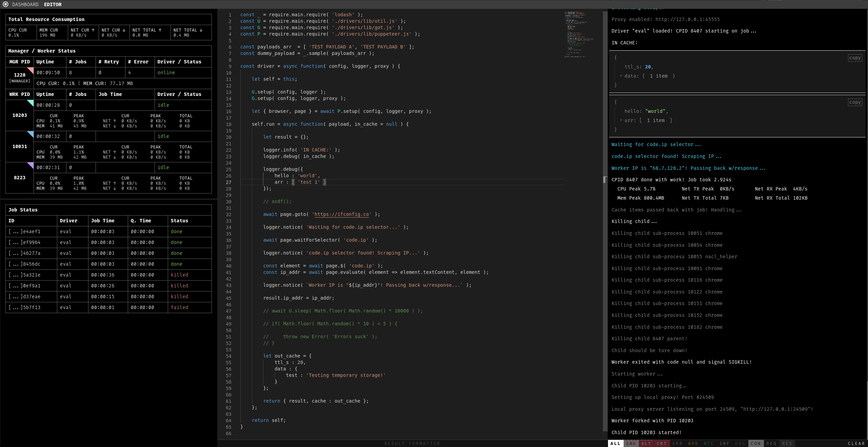This screenshot has width=868, height=447.
Task: Toggle the EMG log level filter
Action: click(631, 443)
